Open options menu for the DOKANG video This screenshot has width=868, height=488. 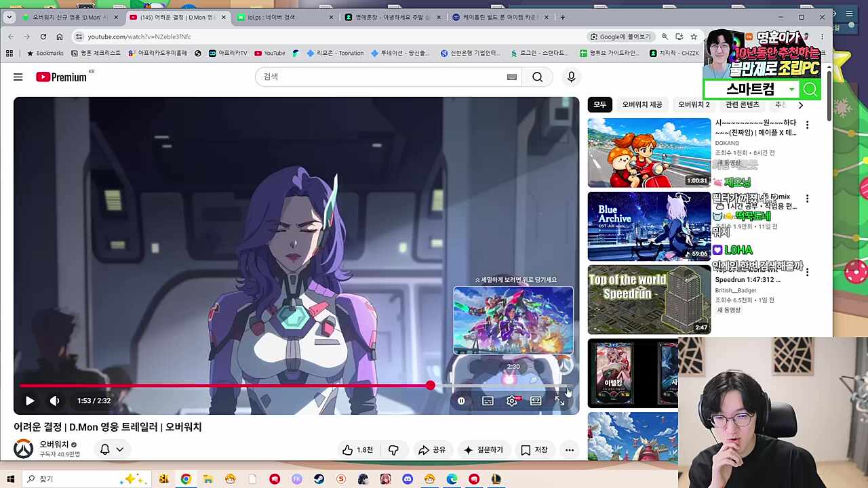(x=807, y=125)
